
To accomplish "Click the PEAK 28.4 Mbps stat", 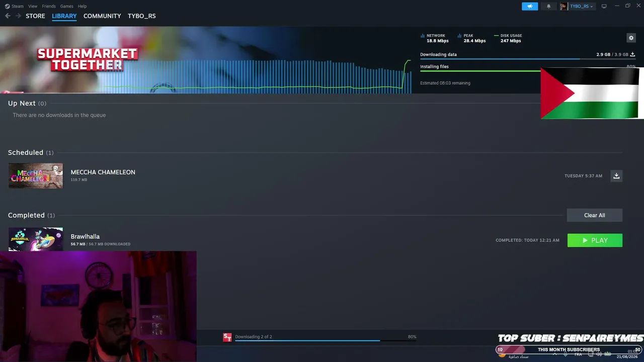I will [x=472, y=38].
